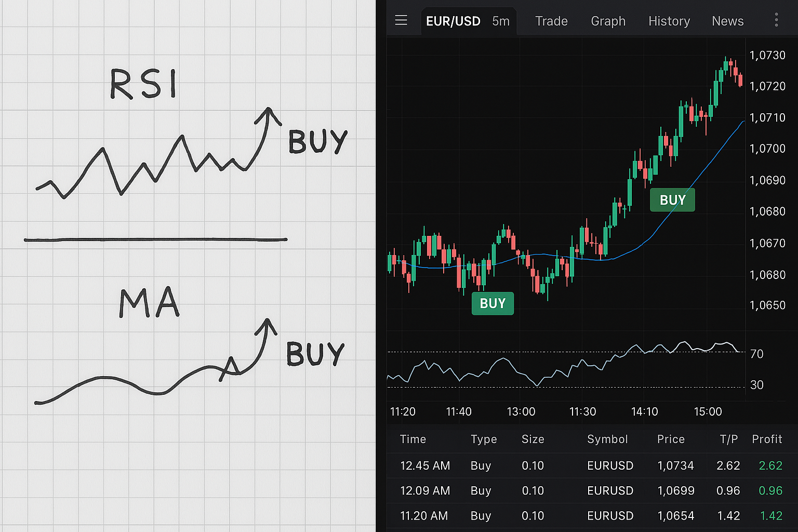Open the hamburger menu
Viewport: 798px width, 532px height.
(401, 20)
